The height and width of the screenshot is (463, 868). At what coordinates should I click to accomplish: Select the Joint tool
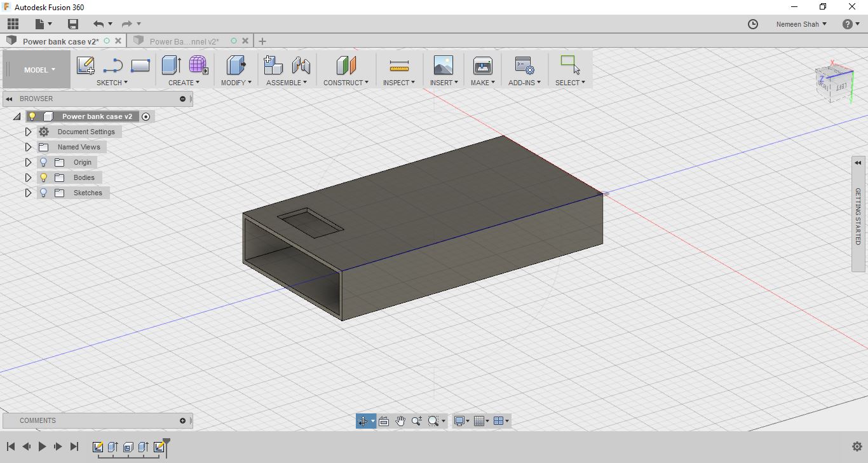click(x=301, y=65)
